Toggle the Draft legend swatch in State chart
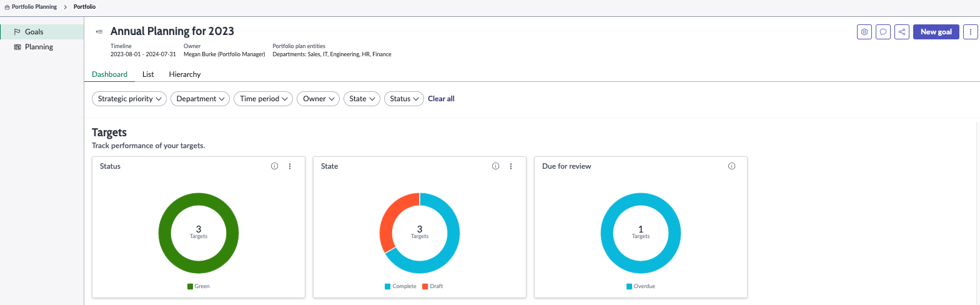Screen dimensions: 980x305 425,286
